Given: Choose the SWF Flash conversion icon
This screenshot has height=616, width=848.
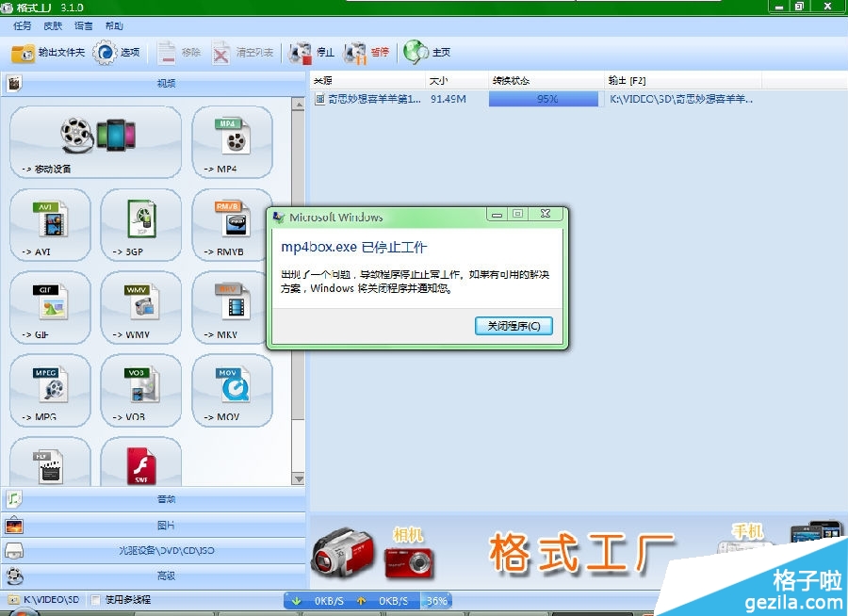Looking at the screenshot, I should (x=141, y=462).
